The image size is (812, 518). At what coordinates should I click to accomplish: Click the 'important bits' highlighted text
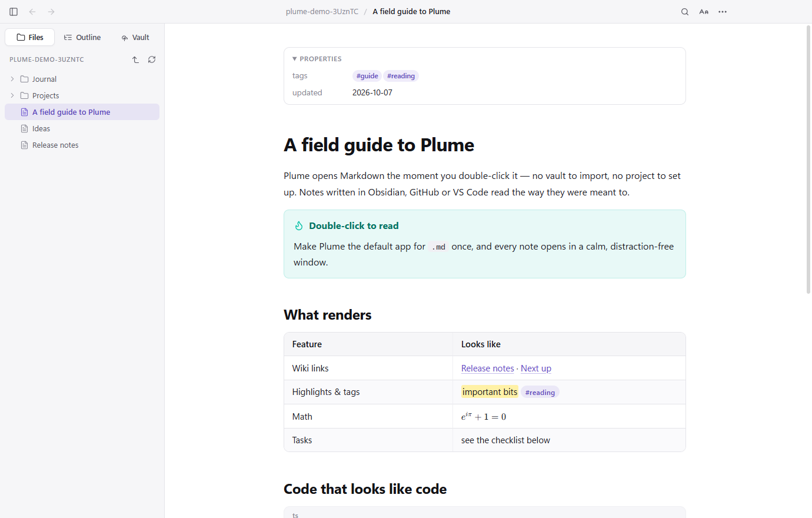click(490, 392)
